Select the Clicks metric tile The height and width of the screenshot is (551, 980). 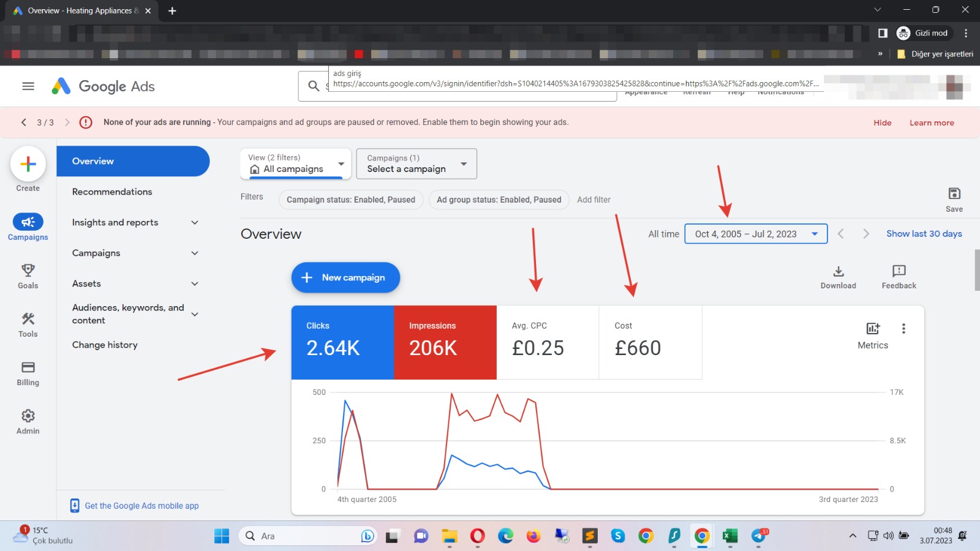click(x=342, y=342)
